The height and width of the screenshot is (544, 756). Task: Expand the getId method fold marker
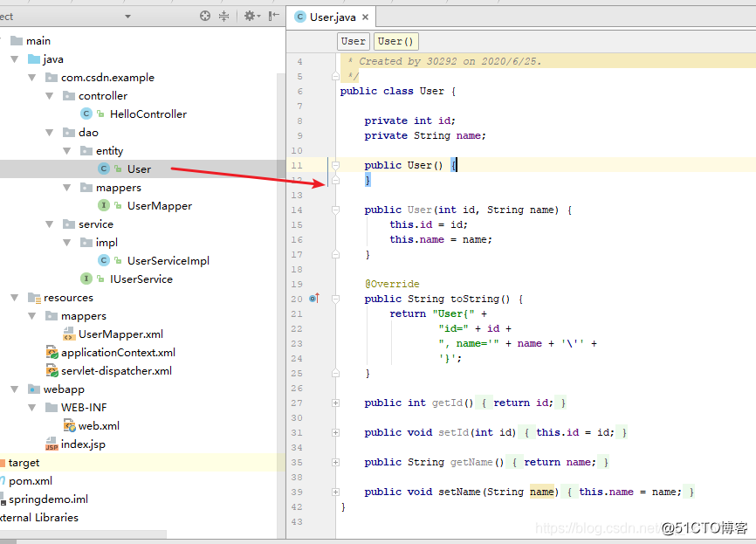click(335, 403)
